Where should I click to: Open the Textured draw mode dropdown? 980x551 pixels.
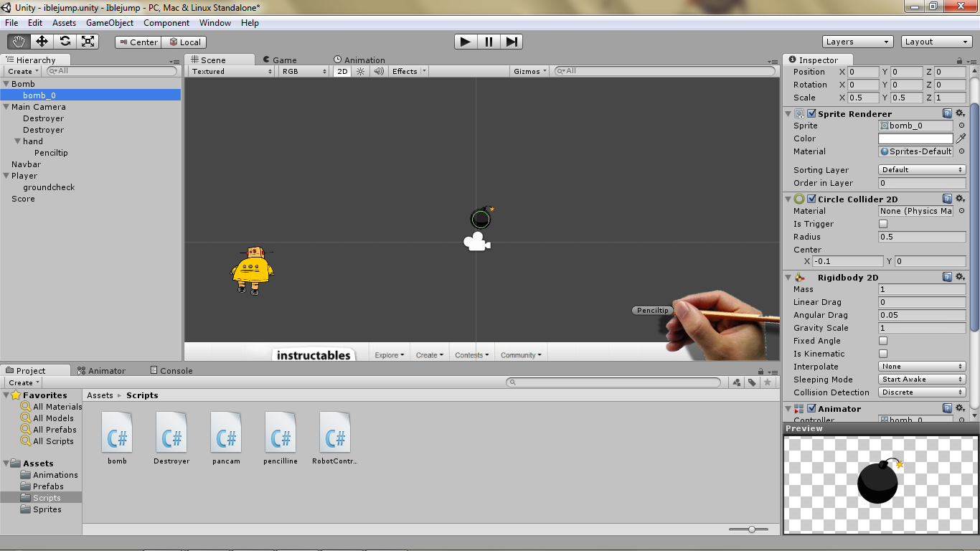(x=232, y=71)
